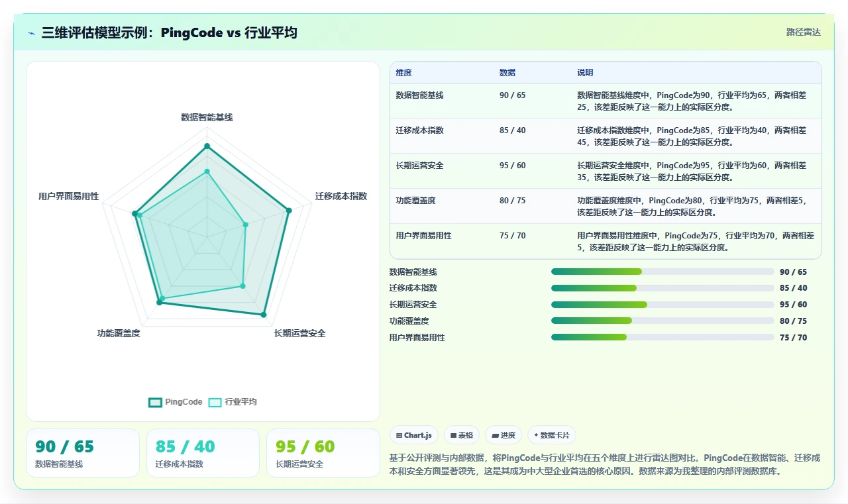Open the 85 / 40 stat card

coord(203,453)
